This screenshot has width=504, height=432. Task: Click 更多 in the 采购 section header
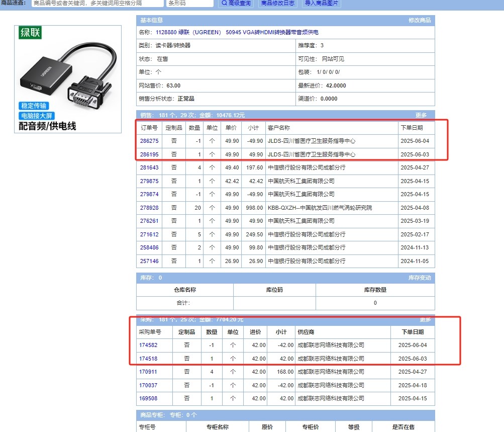click(425, 319)
